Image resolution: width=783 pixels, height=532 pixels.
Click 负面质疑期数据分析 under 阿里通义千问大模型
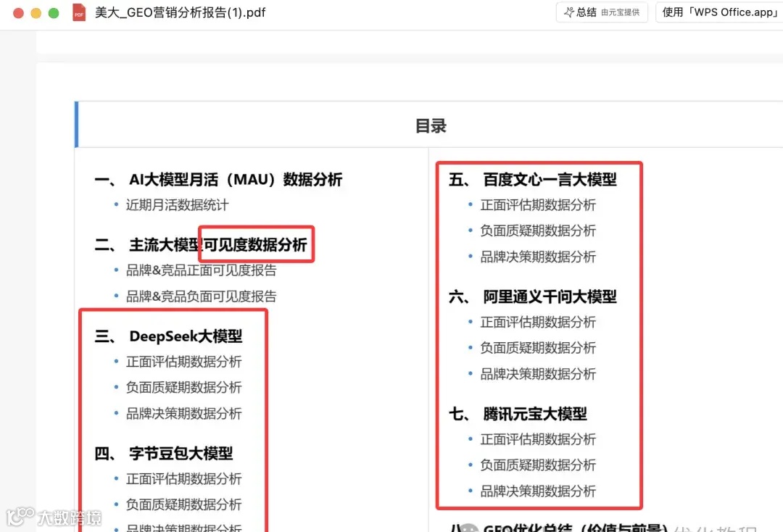(x=538, y=348)
